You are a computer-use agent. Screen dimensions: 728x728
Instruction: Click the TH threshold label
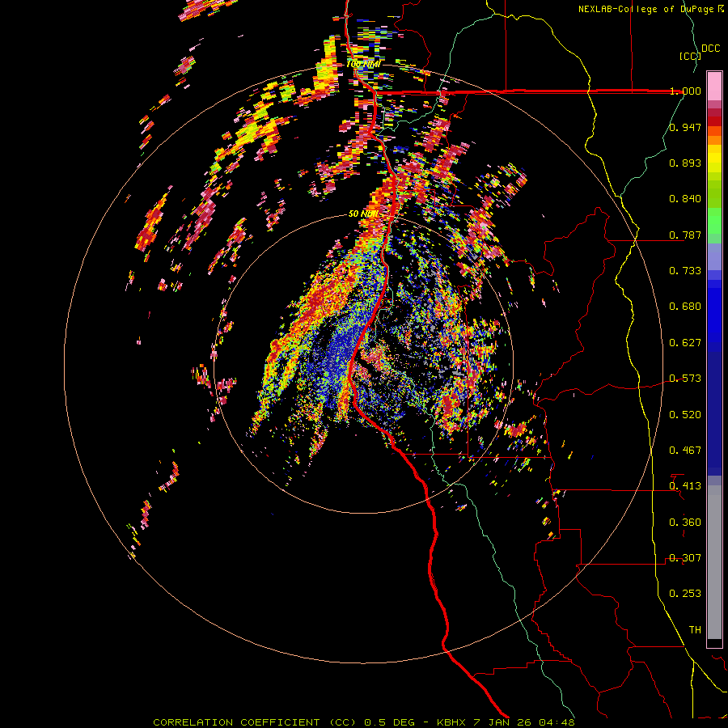pos(695,630)
